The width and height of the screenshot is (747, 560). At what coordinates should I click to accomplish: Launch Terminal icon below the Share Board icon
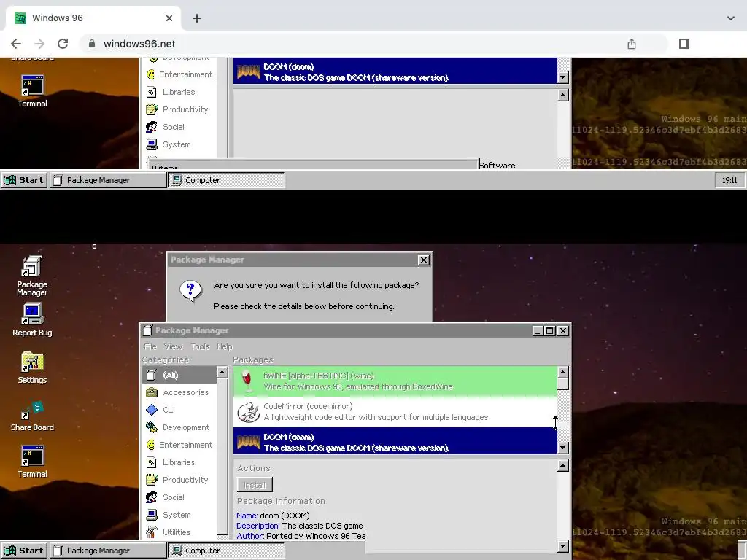tap(32, 462)
